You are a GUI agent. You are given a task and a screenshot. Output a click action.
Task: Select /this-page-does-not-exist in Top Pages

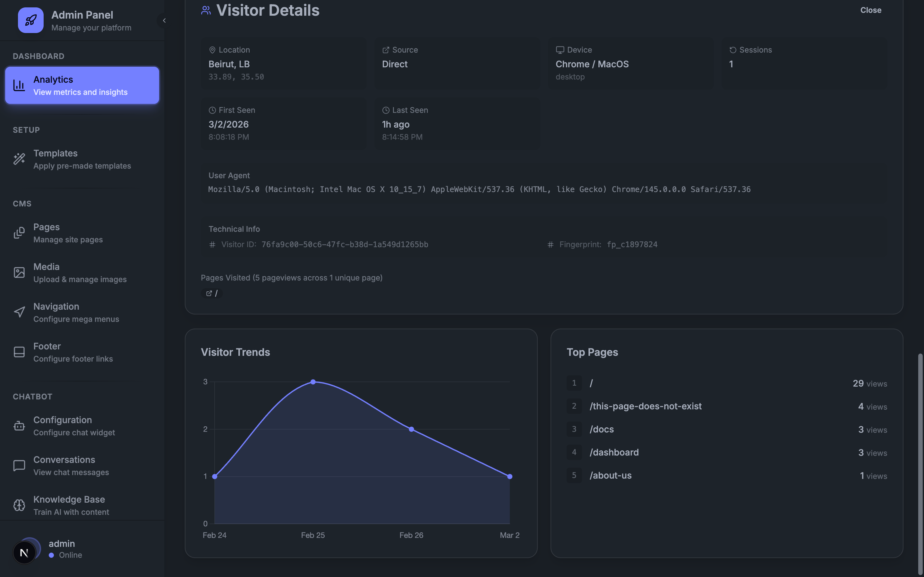(646, 406)
